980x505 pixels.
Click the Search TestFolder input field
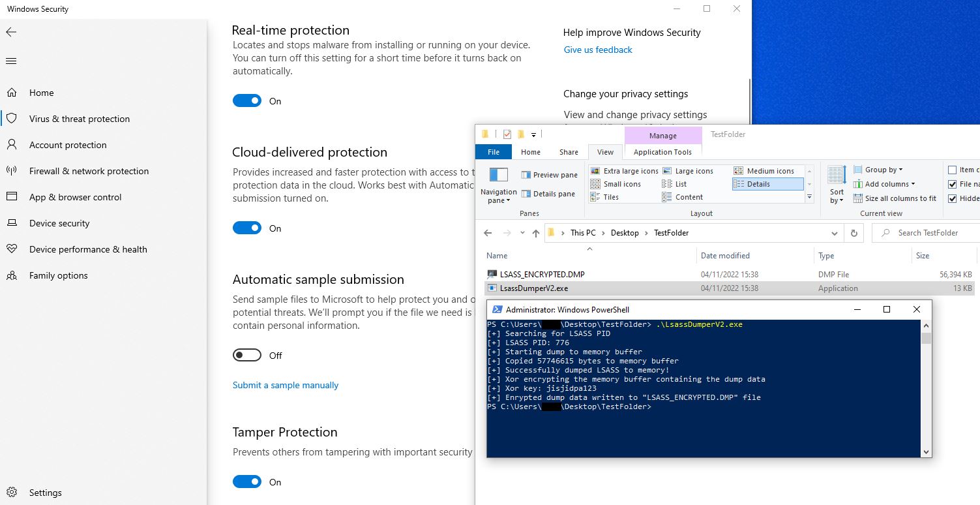(928, 233)
